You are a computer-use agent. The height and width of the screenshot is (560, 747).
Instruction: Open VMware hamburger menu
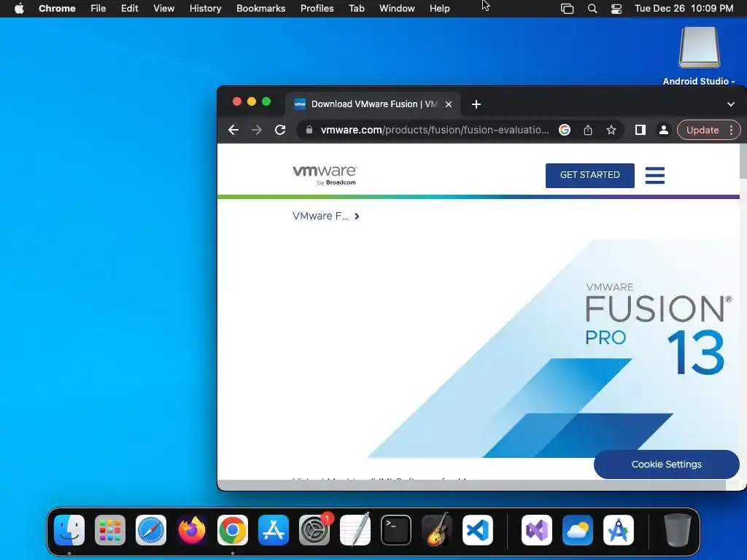[655, 175]
